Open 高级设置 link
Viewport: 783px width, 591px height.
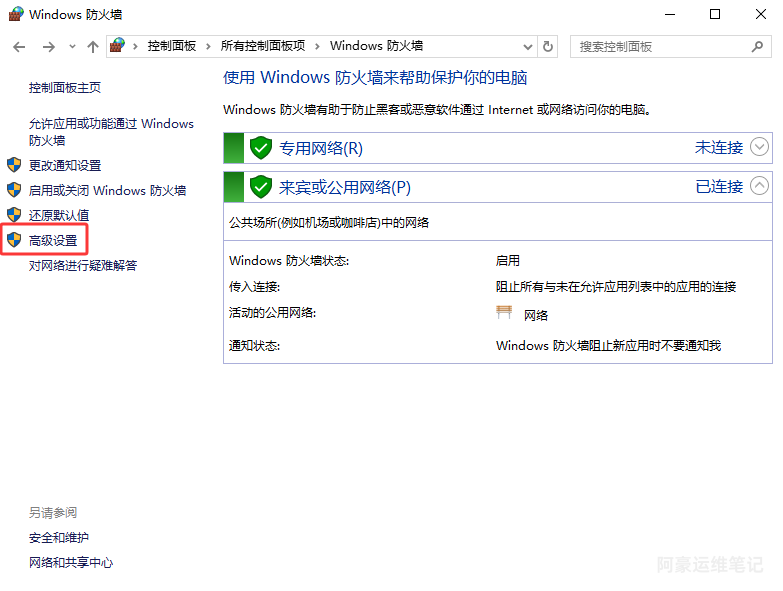53,241
